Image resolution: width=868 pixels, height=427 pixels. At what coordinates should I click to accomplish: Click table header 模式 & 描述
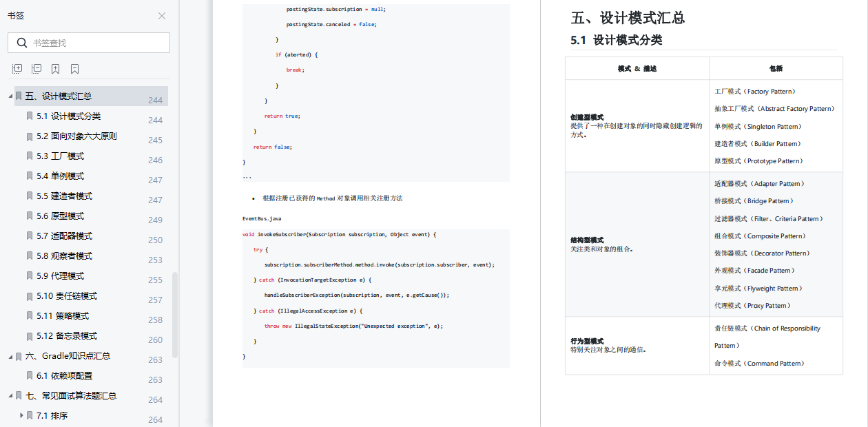click(x=637, y=69)
